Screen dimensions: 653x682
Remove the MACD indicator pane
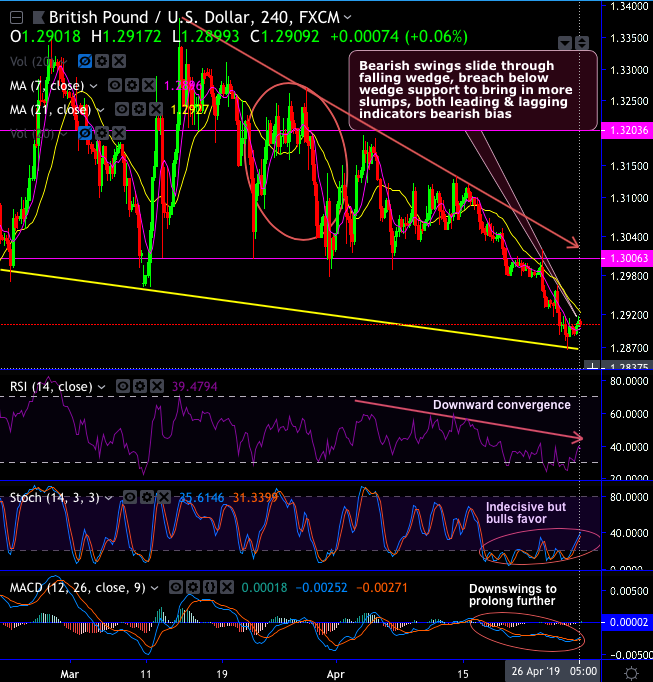click(227, 588)
